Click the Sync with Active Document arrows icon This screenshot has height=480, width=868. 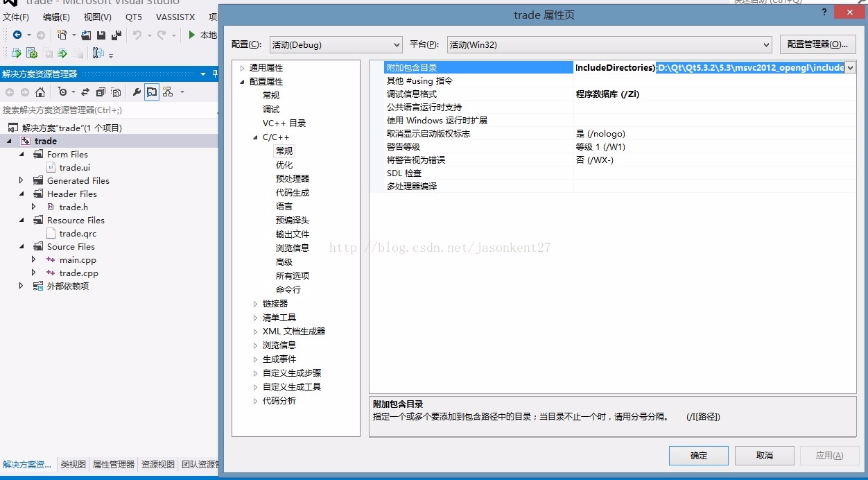pyautogui.click(x=85, y=92)
